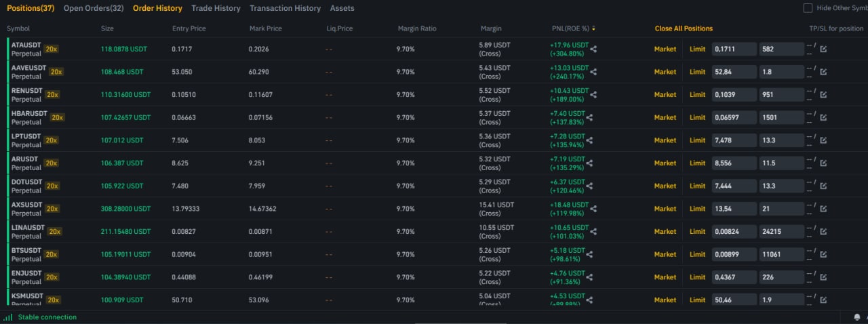The image size is (868, 324).
Task: Click KSMUSDT close price field 50,46
Action: [x=734, y=300]
